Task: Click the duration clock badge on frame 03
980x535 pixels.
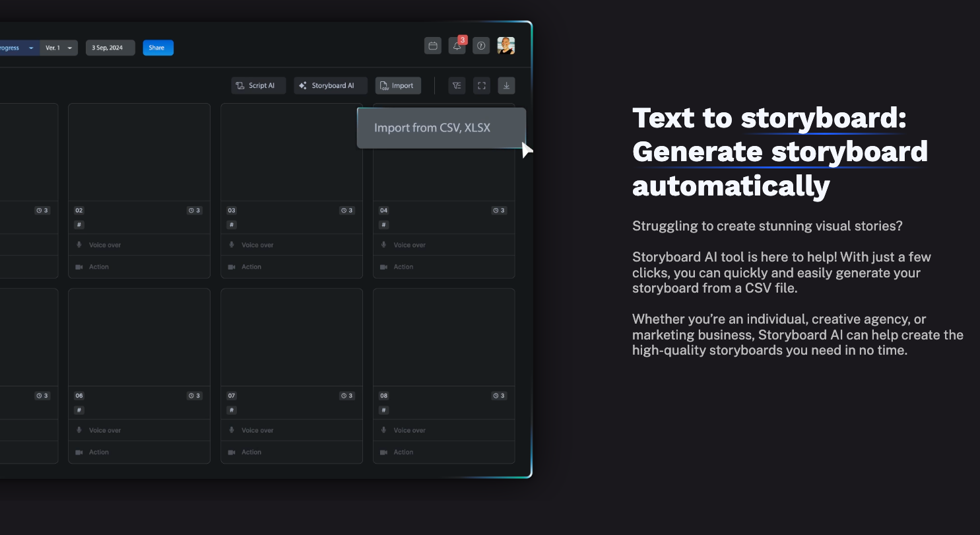Action: click(x=347, y=211)
